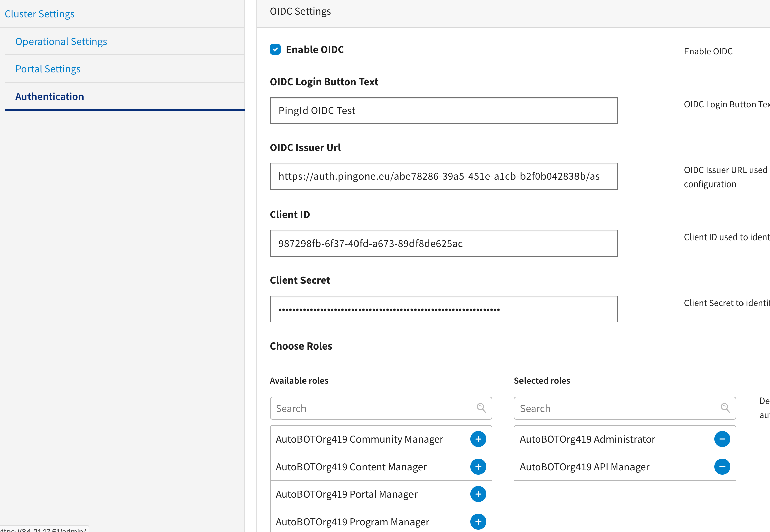
Task: Select the AutoBOTOrg419 Administrator role entry
Action: (587, 439)
